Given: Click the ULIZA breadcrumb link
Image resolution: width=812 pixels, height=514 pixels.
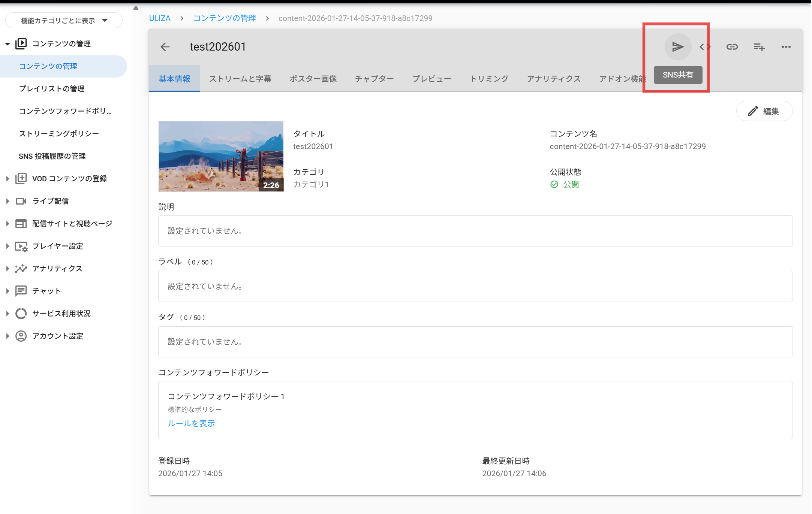Looking at the screenshot, I should pos(160,18).
